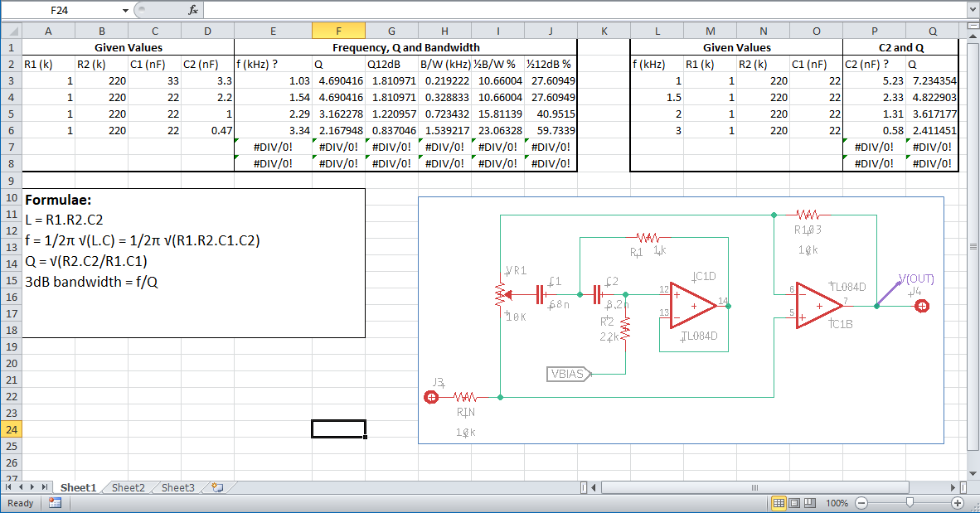
Task: Select column A header
Action: [48, 31]
